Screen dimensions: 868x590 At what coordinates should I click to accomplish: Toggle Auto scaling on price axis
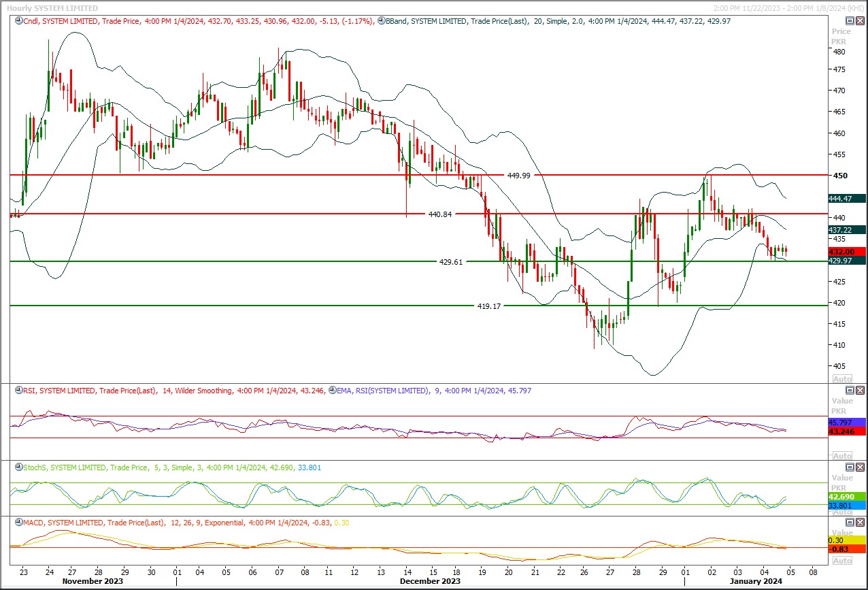[x=842, y=378]
